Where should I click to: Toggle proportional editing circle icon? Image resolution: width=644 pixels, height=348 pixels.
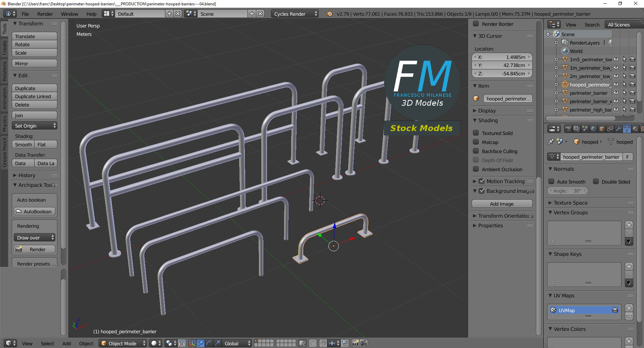click(313, 343)
